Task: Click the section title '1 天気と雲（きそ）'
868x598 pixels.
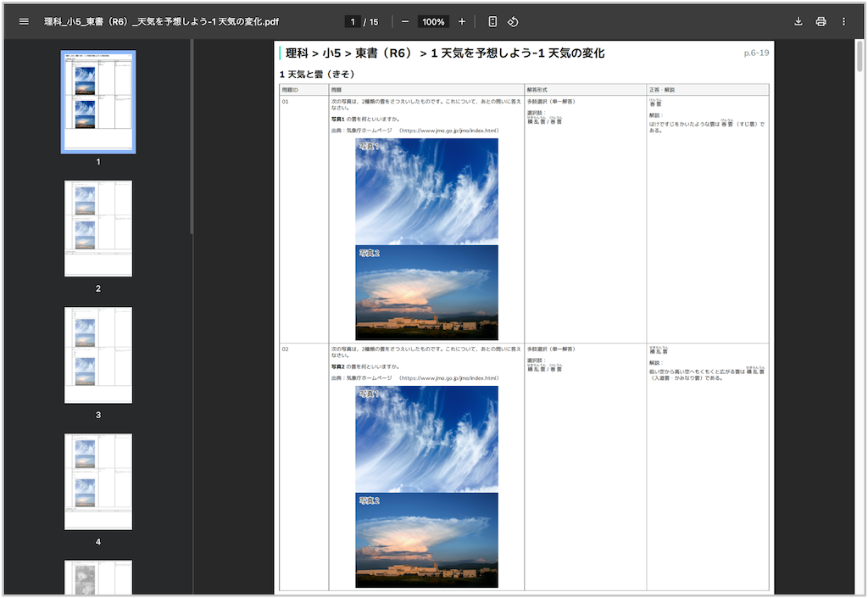Action: 317,74
